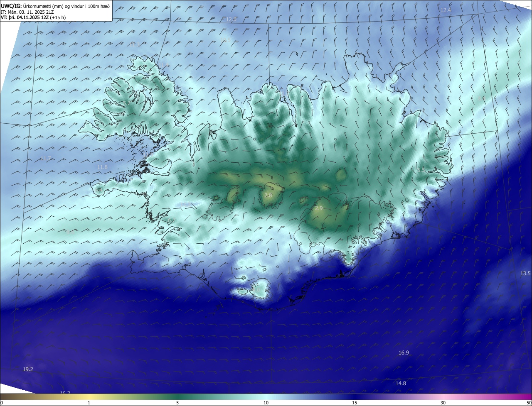Click the 2.9 value over the Vatnajökull area
Image resolution: width=532 pixels, height=406 pixels.
coord(319,208)
